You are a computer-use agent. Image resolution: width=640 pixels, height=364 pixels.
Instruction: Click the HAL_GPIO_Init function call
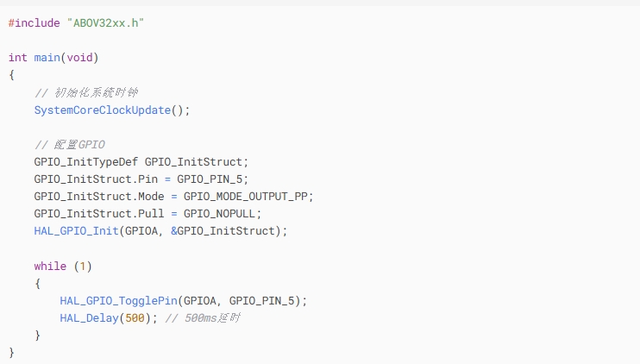(x=76, y=230)
